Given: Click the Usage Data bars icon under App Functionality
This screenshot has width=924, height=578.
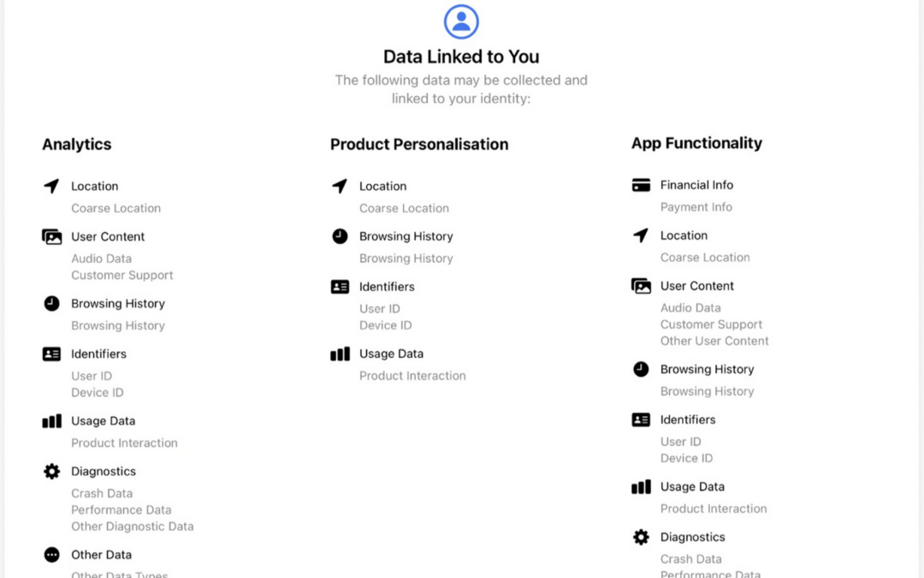Looking at the screenshot, I should point(641,486).
